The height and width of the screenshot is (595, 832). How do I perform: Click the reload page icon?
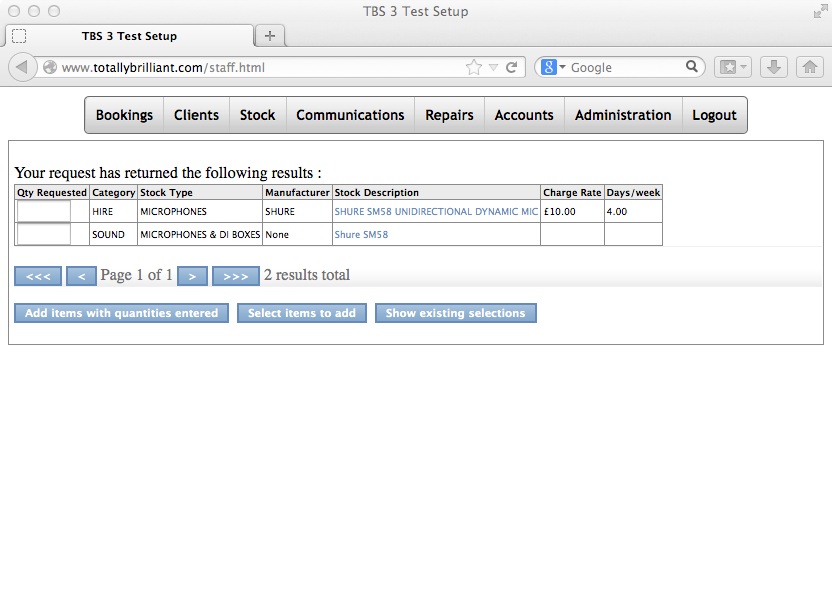pos(512,68)
